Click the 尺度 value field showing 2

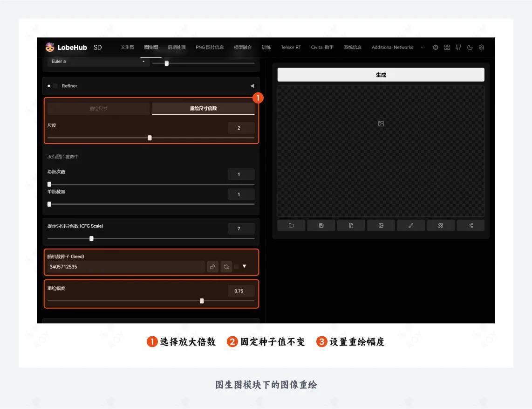[x=241, y=128]
